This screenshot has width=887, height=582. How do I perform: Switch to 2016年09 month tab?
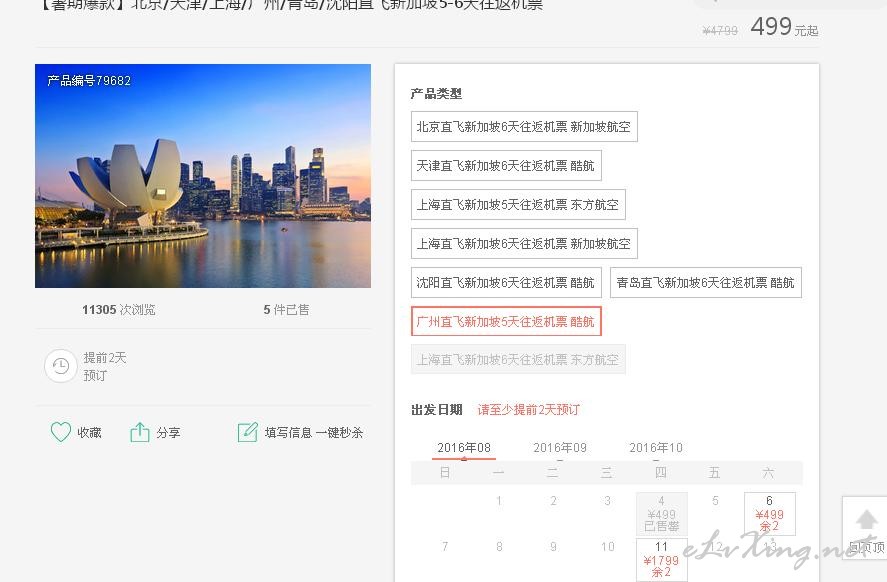point(560,448)
